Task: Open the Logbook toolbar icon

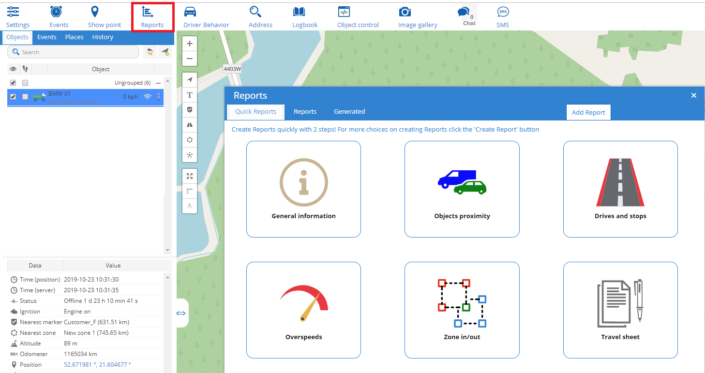Action: 299,12
